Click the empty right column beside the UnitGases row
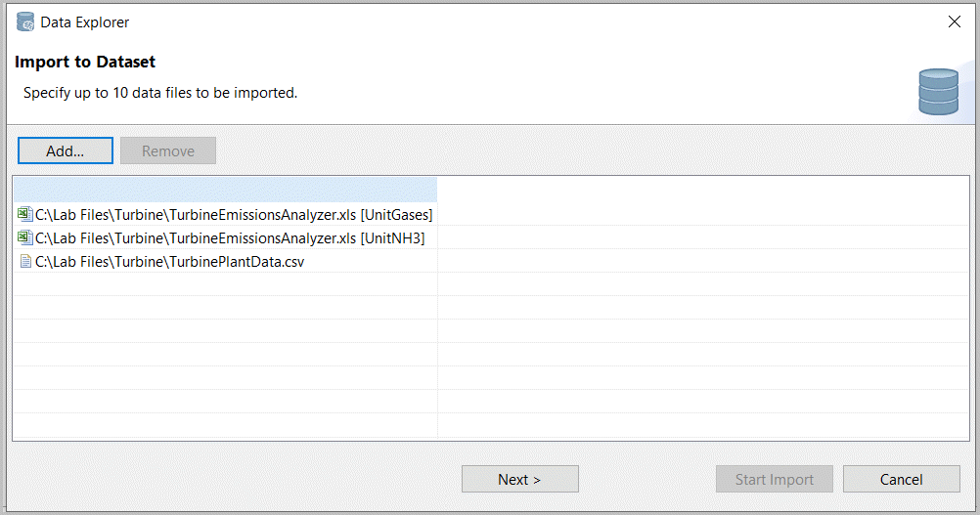980x515 pixels. [702, 214]
